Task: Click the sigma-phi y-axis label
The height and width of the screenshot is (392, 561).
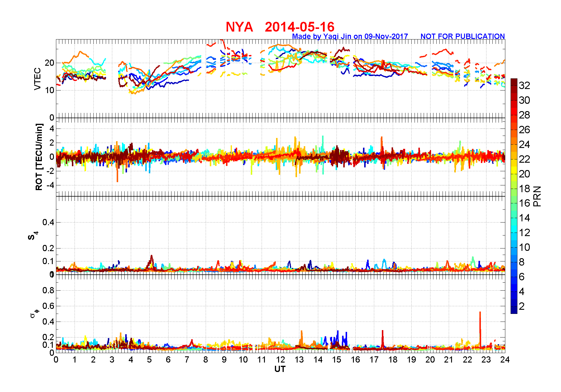Action: pos(34,313)
